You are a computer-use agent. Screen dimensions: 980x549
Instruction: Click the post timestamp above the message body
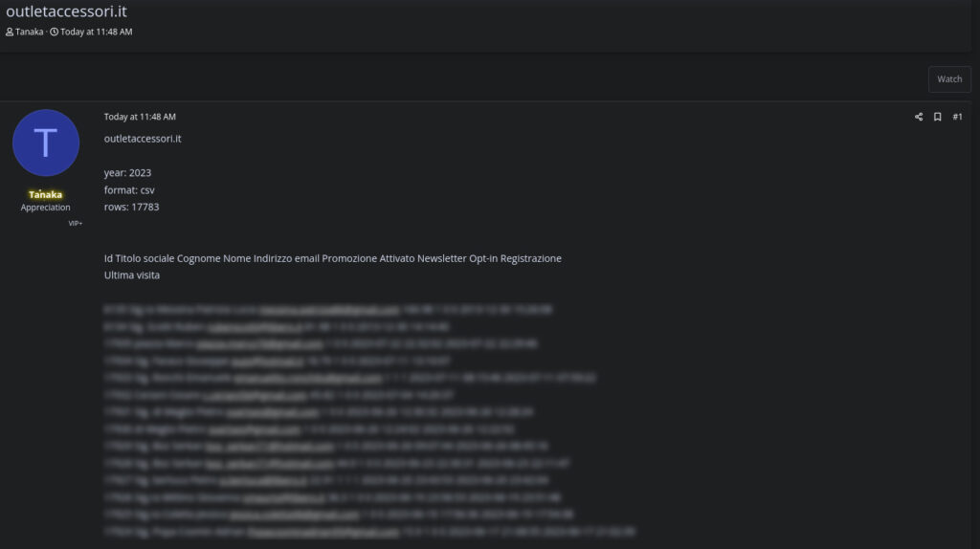pyautogui.click(x=140, y=117)
